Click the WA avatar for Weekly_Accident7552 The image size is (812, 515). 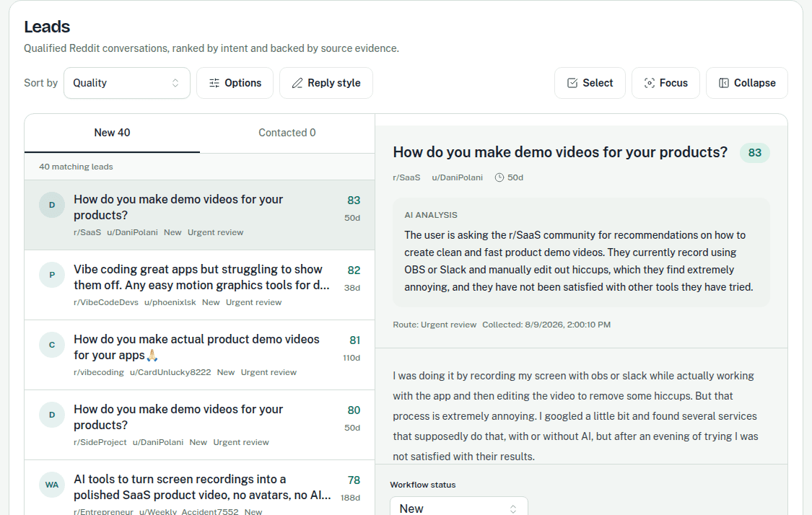[x=52, y=485]
